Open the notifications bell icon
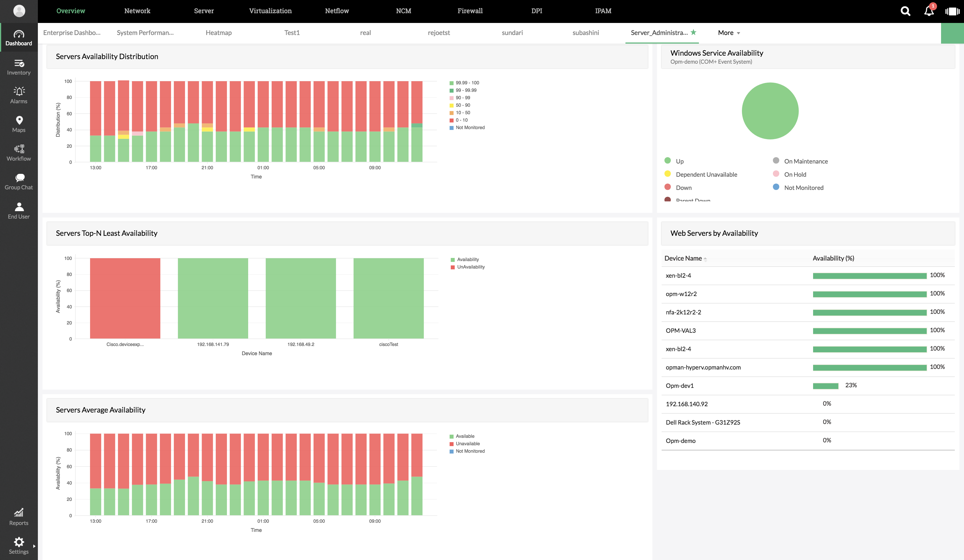This screenshot has height=560, width=964. tap(929, 11)
